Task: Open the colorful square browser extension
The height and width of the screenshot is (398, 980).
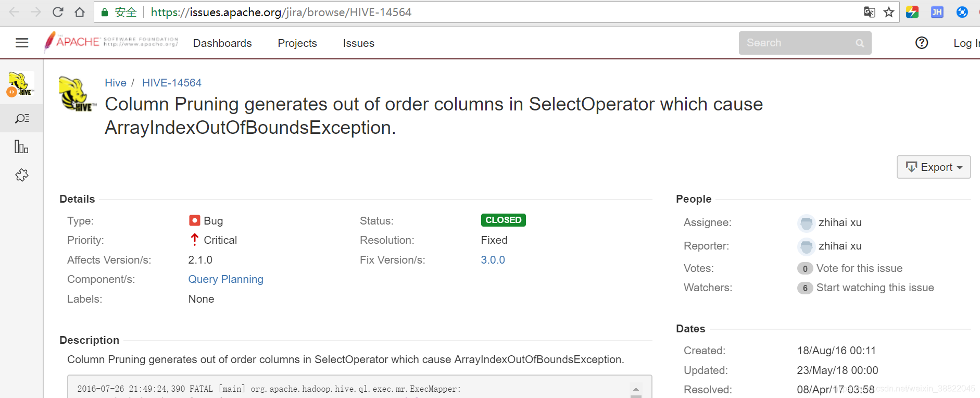Action: click(912, 12)
